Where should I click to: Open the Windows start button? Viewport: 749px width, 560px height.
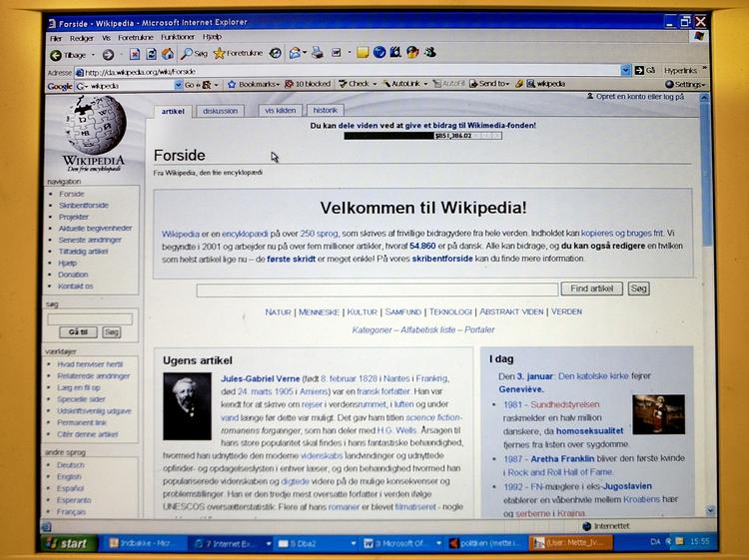pos(69,543)
